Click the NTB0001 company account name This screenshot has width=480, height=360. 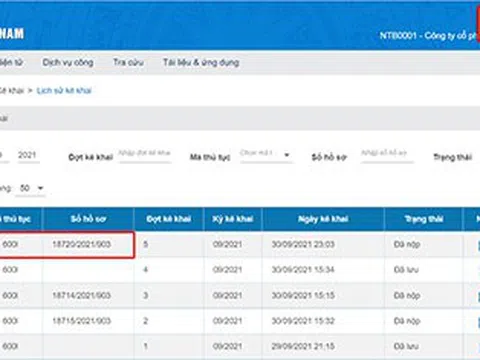click(x=428, y=35)
